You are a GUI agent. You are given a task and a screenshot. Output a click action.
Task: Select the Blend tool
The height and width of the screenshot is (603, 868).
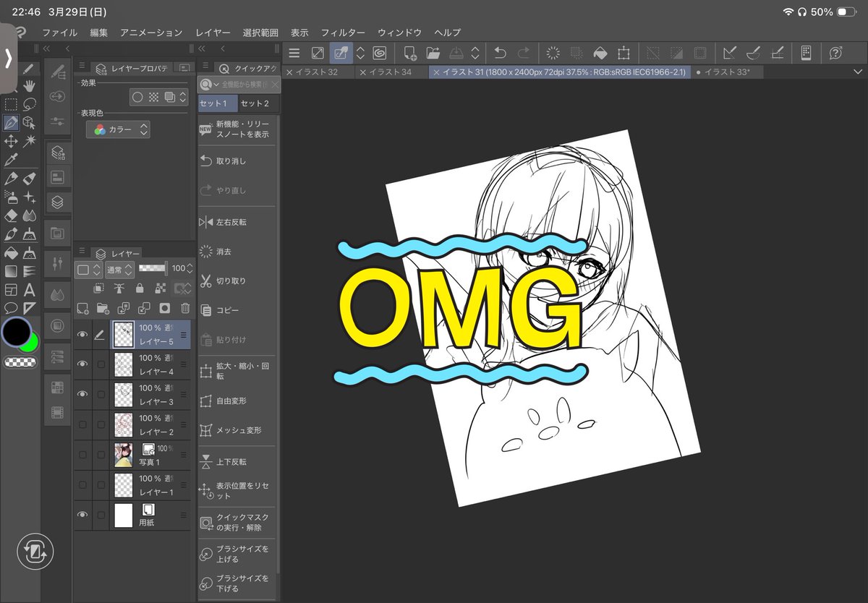click(x=30, y=215)
